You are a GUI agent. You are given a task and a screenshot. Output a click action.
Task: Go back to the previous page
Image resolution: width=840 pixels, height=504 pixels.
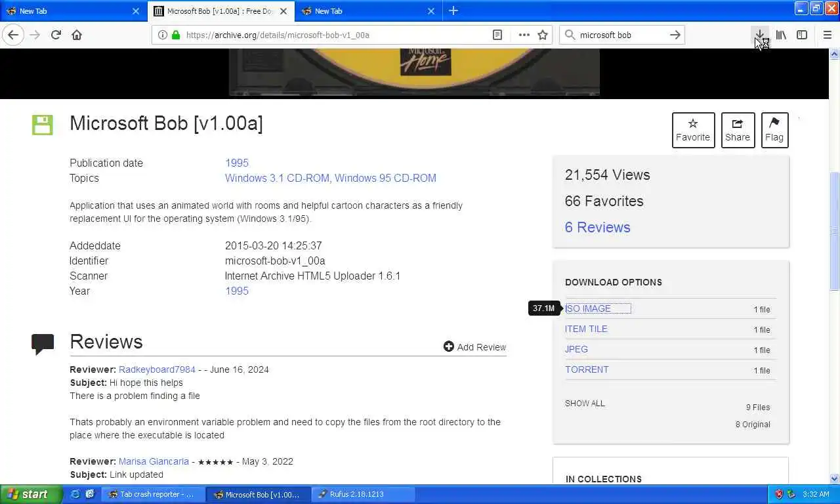tap(13, 35)
